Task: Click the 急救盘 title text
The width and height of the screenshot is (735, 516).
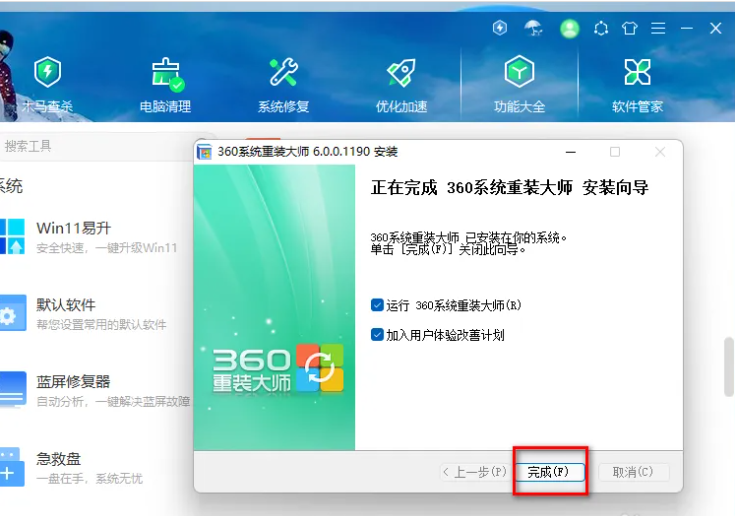Action: (59, 458)
